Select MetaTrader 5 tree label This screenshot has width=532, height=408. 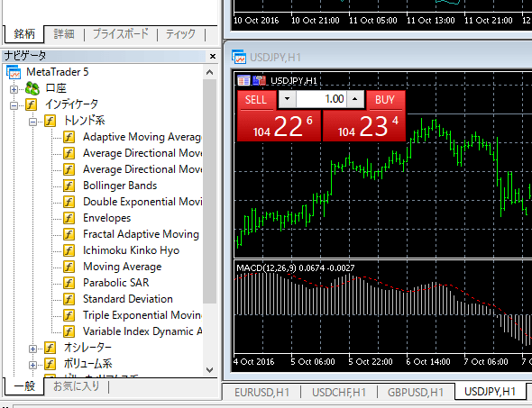click(x=58, y=72)
